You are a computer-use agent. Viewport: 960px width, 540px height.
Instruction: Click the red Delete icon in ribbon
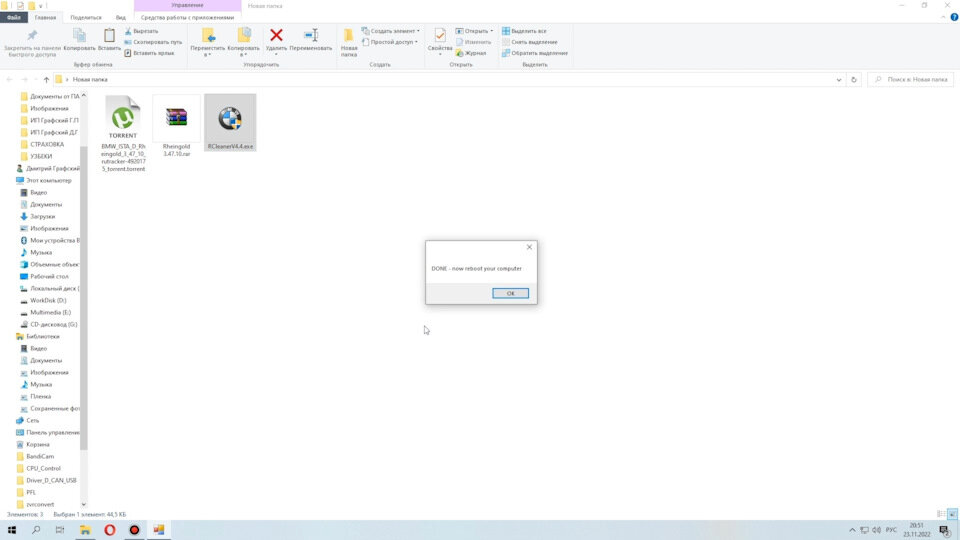(276, 36)
